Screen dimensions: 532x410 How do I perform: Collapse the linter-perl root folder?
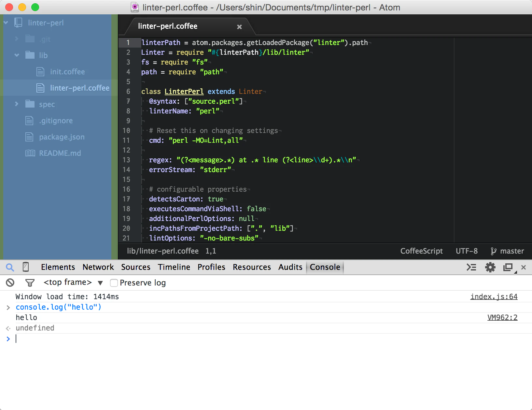(6, 23)
